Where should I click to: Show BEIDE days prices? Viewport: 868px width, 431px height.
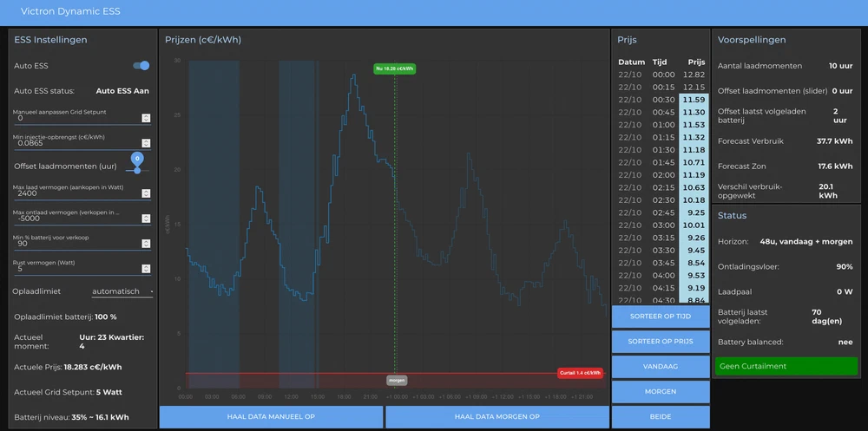661,416
